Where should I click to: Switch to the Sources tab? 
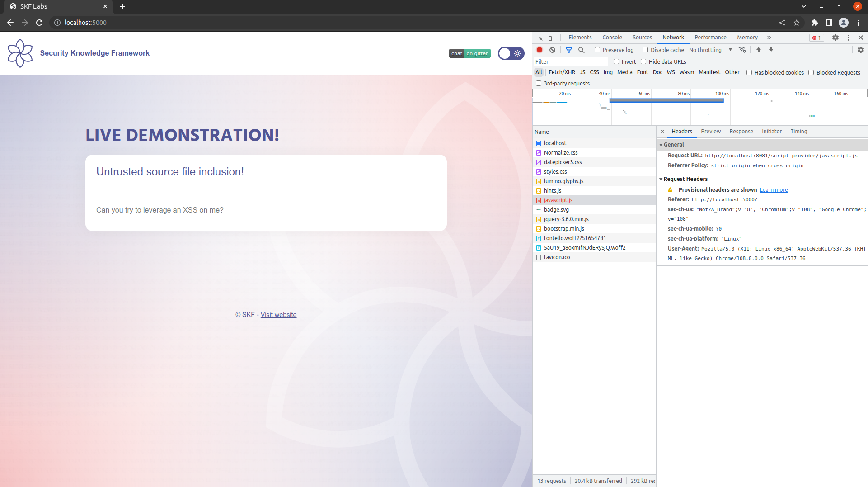(x=642, y=38)
